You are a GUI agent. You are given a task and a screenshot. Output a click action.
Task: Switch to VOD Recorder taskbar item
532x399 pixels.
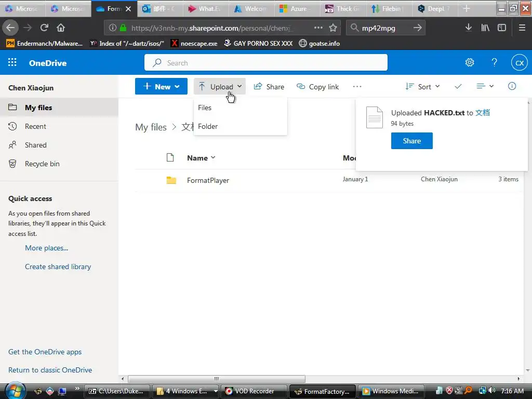254,391
